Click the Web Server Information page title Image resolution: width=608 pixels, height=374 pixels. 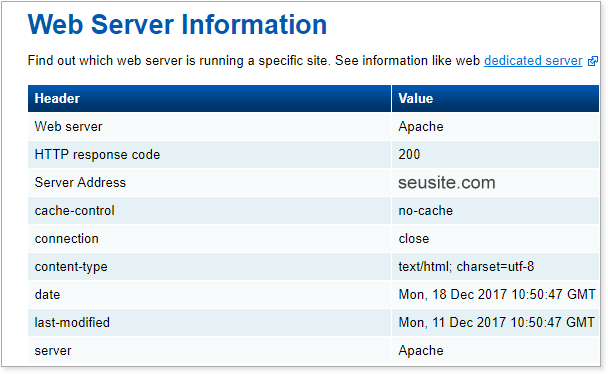coord(177,24)
